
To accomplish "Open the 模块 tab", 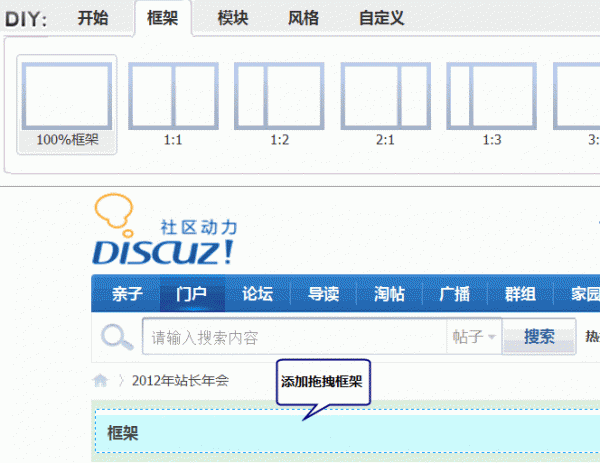I will [233, 18].
